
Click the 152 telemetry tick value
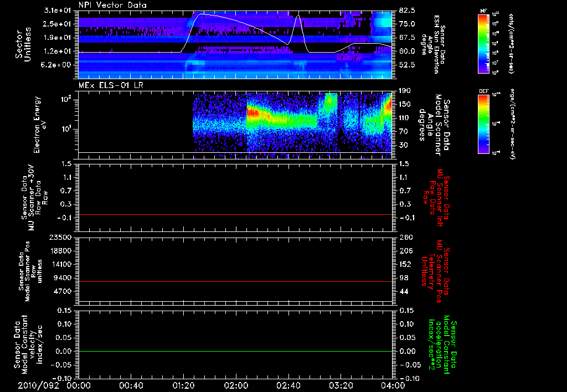pyautogui.click(x=405, y=264)
